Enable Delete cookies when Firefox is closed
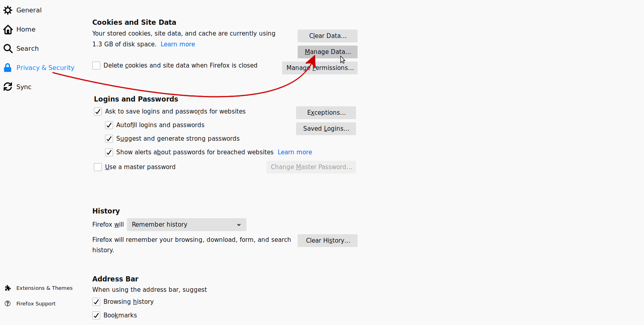This screenshot has height=325, width=644. pyautogui.click(x=96, y=66)
